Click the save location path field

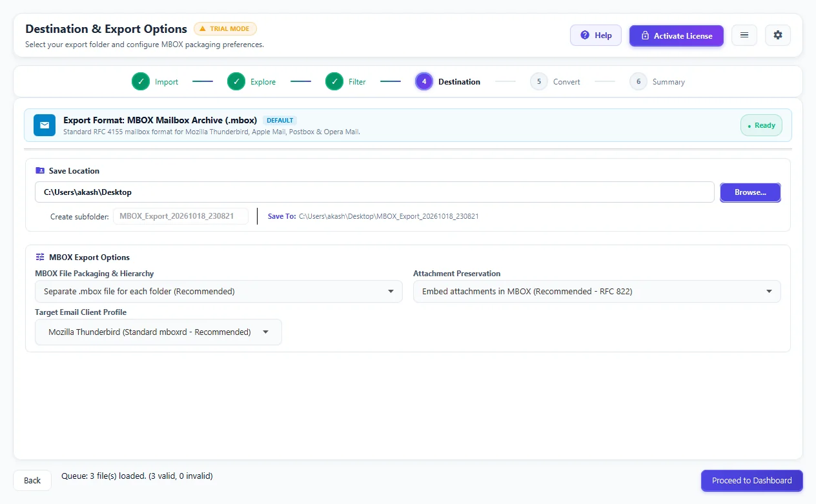coord(374,192)
